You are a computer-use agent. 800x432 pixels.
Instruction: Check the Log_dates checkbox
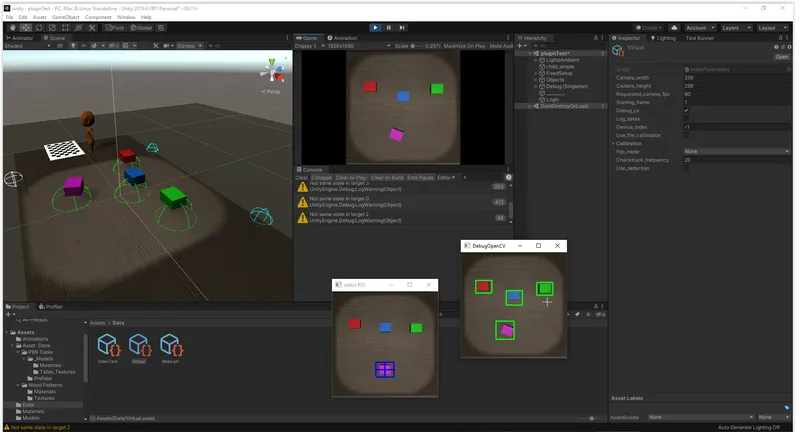pyautogui.click(x=686, y=119)
